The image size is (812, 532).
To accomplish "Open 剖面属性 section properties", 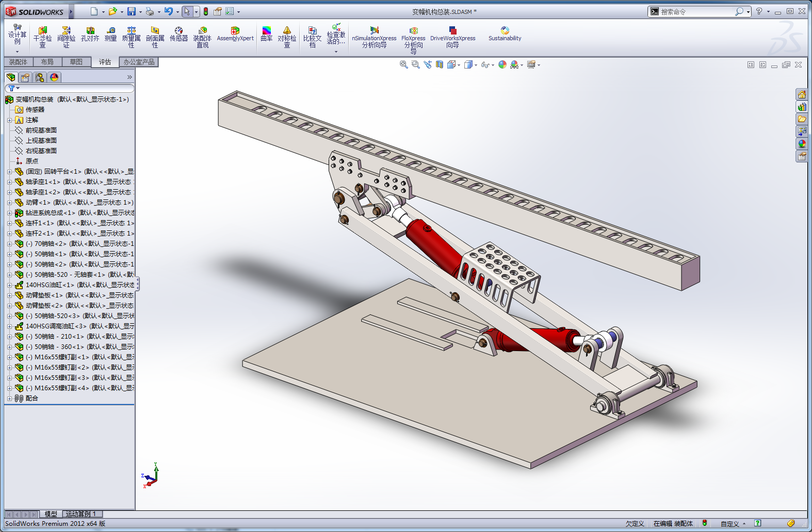I will 155,37.
